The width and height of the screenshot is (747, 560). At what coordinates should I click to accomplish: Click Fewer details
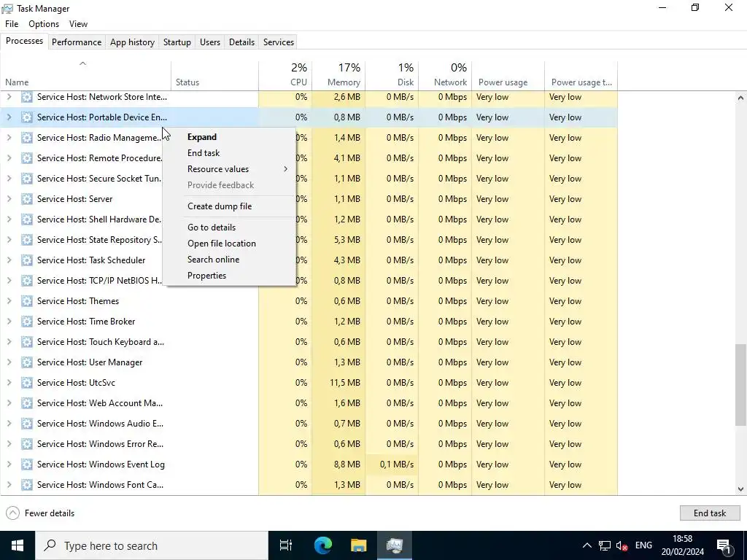pos(41,513)
